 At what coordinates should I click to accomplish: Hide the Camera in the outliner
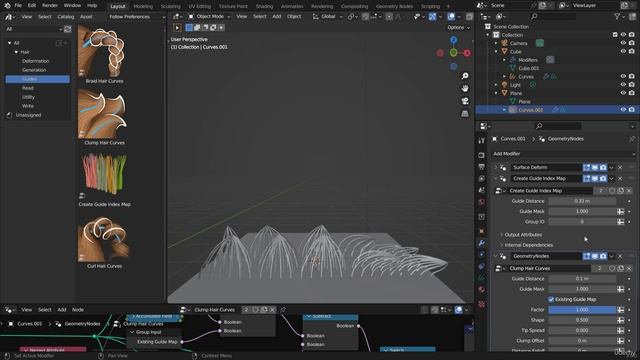(623, 43)
